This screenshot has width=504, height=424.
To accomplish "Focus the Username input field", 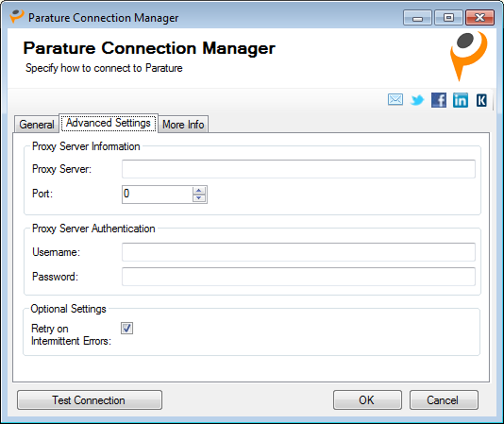I will pyautogui.click(x=298, y=252).
